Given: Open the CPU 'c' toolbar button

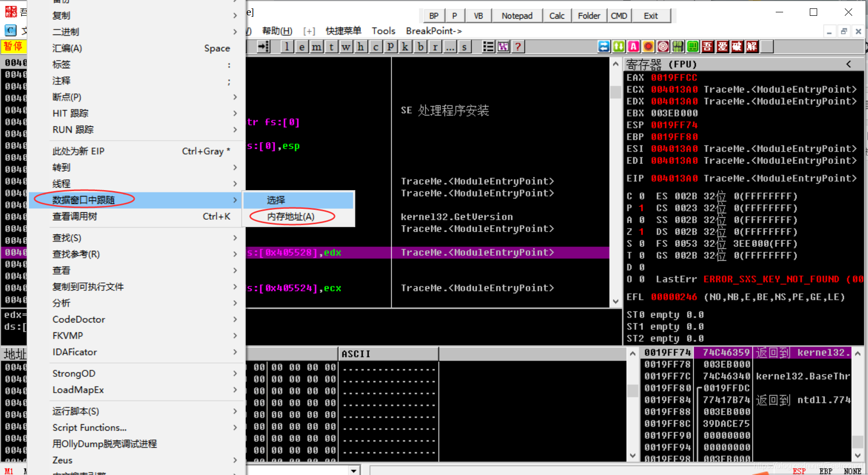Looking at the screenshot, I should pyautogui.click(x=376, y=47).
